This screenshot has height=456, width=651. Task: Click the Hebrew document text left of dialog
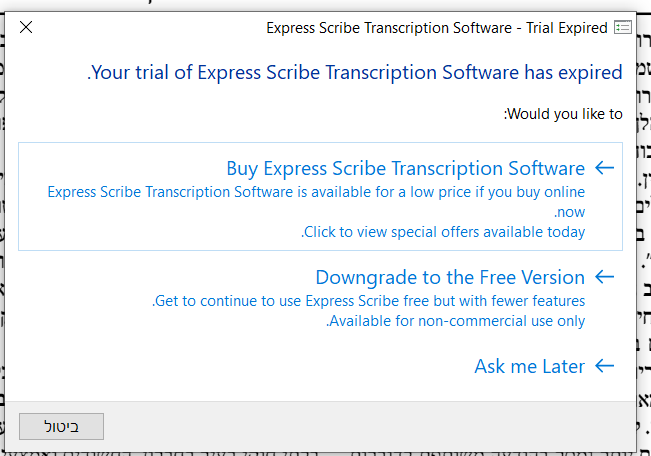coord(2,200)
